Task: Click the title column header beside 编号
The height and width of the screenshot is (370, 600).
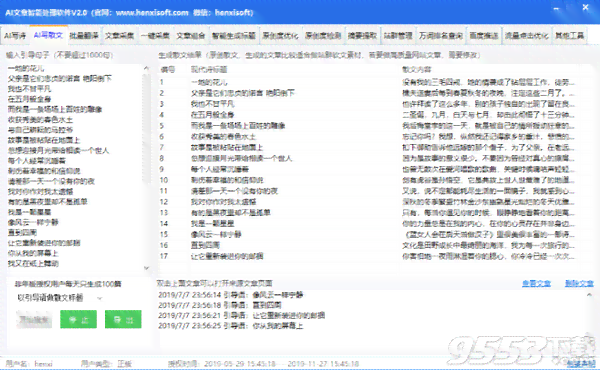Action: coord(209,70)
